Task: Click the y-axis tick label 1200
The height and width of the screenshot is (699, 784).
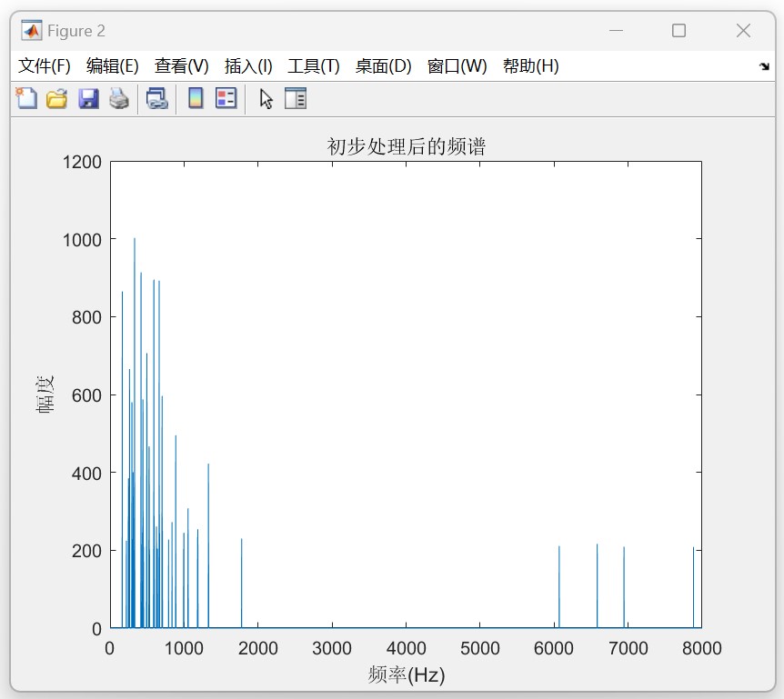Action: (82, 162)
